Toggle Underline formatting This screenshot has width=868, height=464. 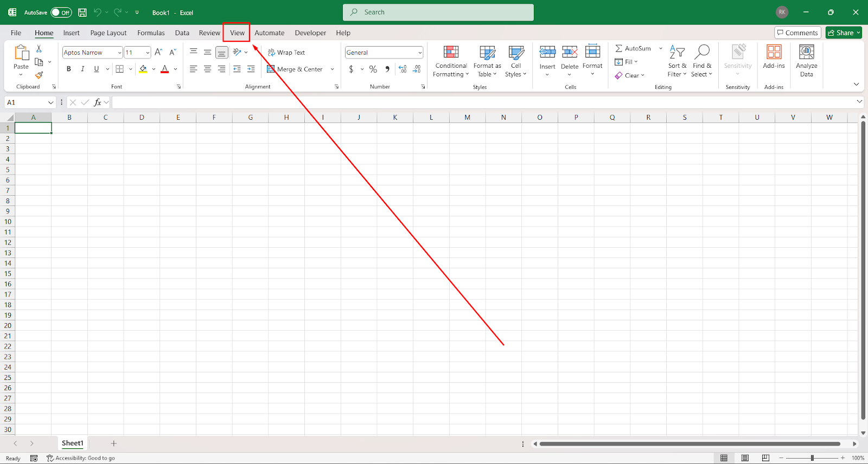[x=97, y=69]
